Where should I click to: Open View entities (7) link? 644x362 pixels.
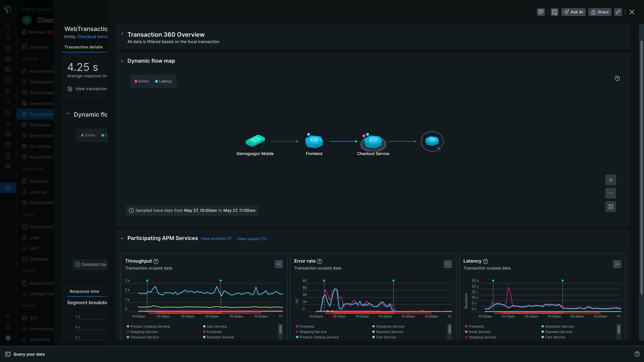tap(216, 239)
